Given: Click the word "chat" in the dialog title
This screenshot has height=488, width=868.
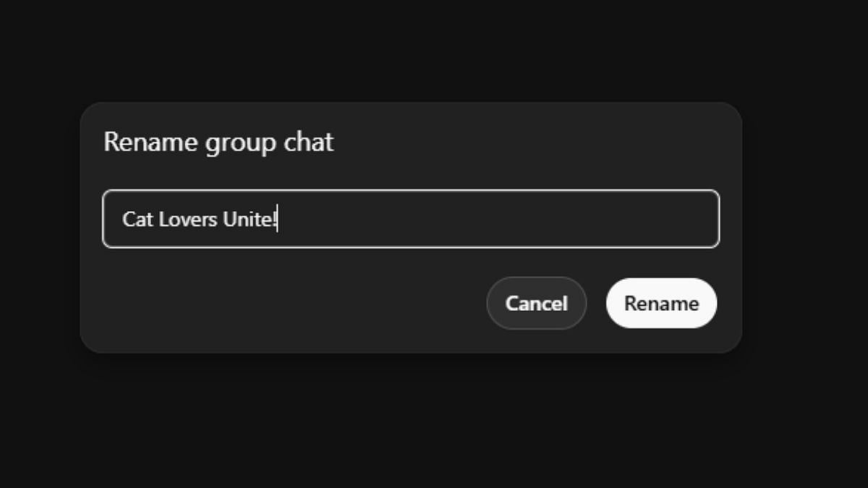Looking at the screenshot, I should (x=308, y=142).
